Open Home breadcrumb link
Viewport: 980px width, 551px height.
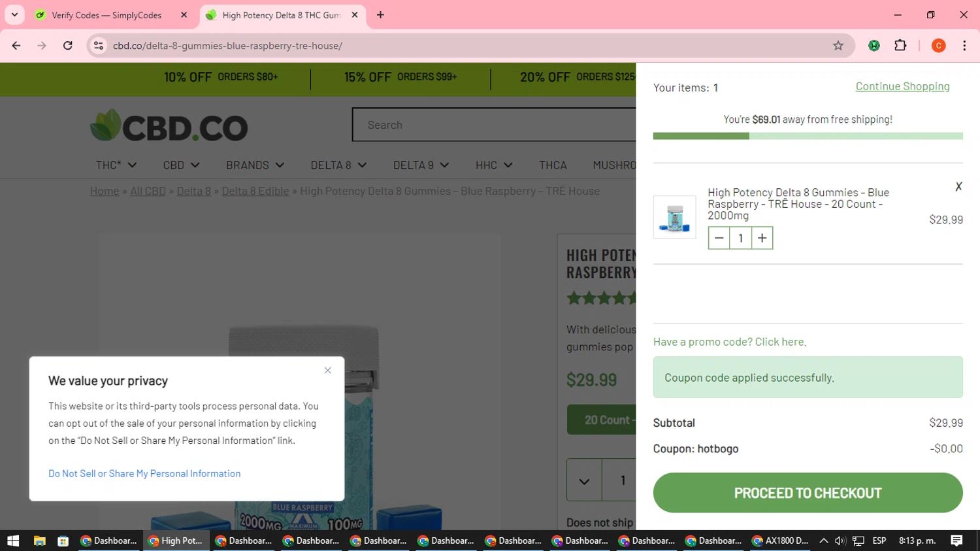pyautogui.click(x=105, y=191)
